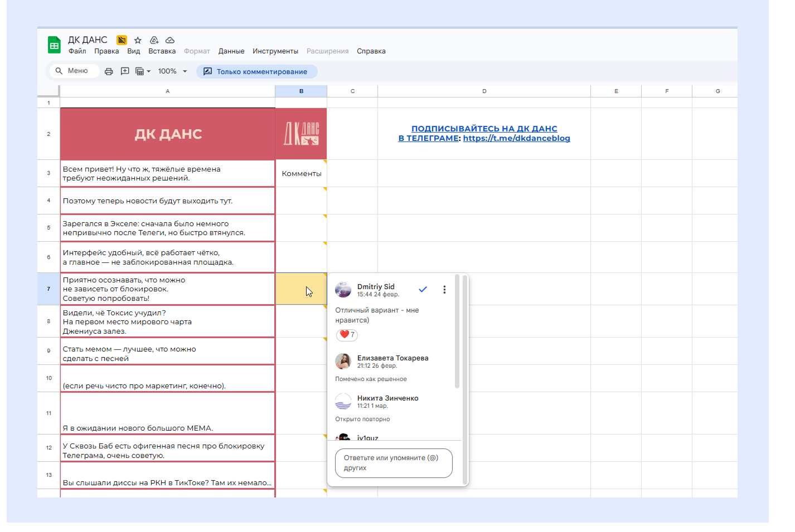Click the timestamp 21:12 26 февр.
Screen dimensions: 795x532
pyautogui.click(x=377, y=366)
